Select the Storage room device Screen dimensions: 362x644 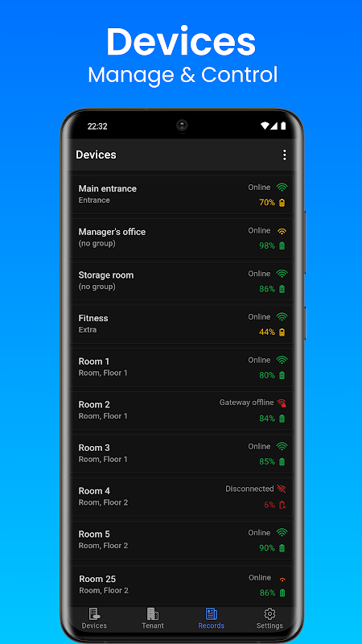[x=182, y=281]
